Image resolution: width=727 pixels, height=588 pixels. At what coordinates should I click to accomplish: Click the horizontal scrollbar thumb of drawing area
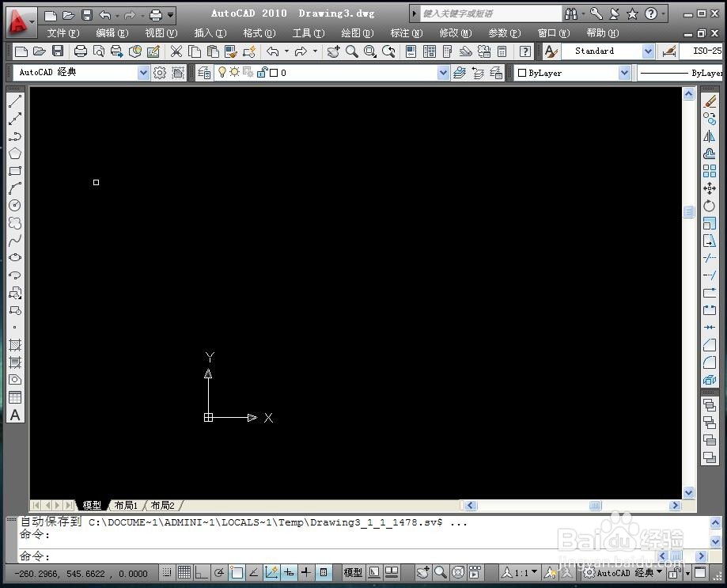click(595, 505)
